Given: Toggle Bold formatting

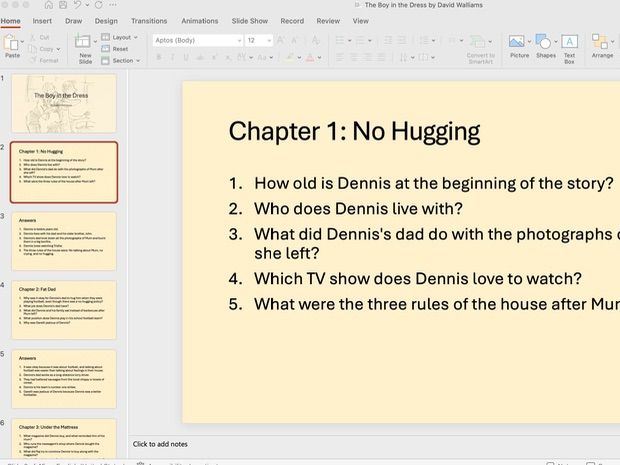Looking at the screenshot, I should pyautogui.click(x=159, y=58).
